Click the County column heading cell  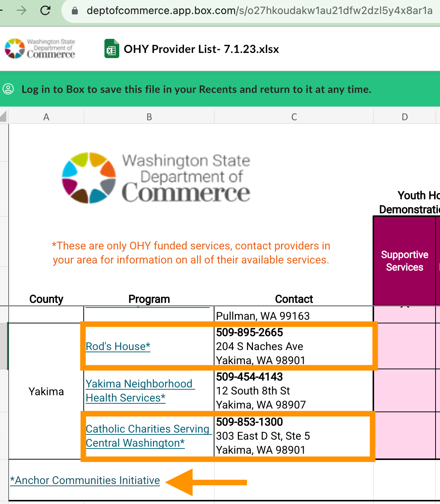tap(46, 299)
